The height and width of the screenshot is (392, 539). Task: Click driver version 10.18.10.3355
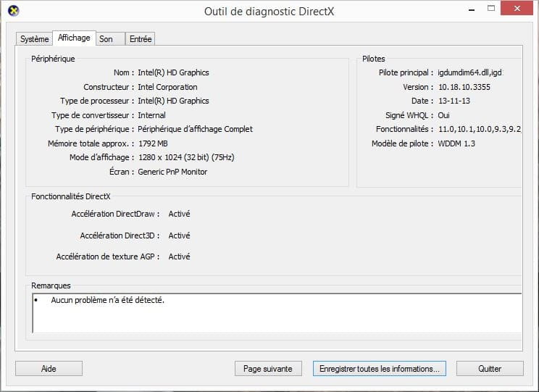click(464, 87)
